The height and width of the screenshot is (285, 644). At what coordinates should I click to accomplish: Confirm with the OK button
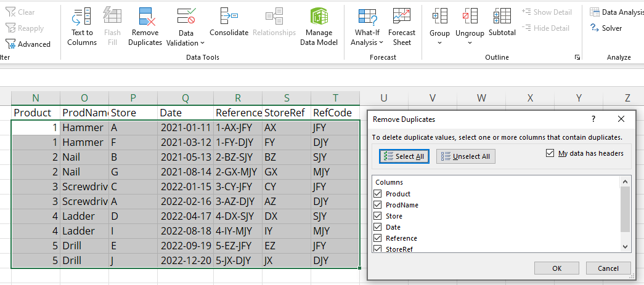[556, 268]
